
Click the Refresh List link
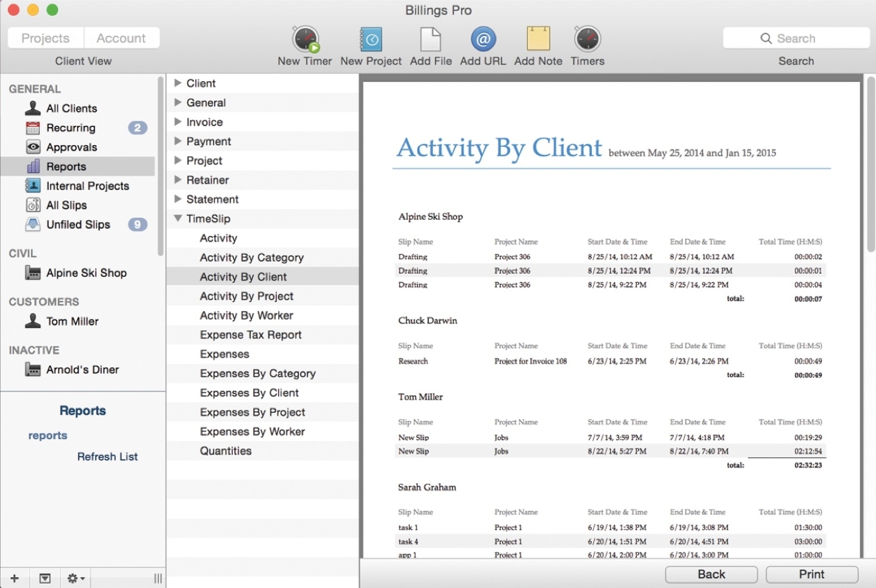point(107,456)
